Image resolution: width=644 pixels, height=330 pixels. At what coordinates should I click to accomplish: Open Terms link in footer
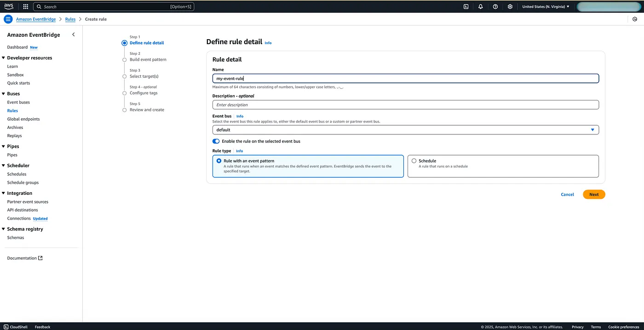[596, 327]
